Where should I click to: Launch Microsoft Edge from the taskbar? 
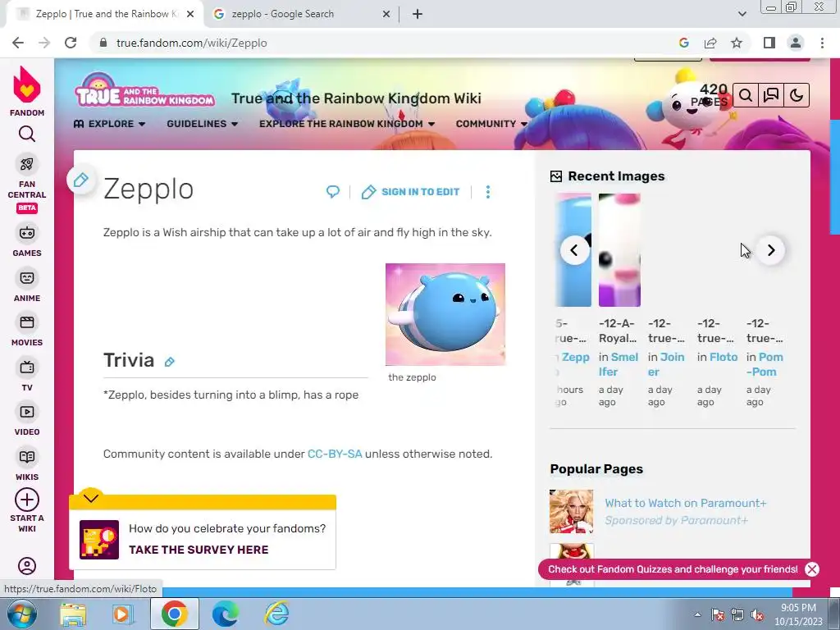(226, 614)
